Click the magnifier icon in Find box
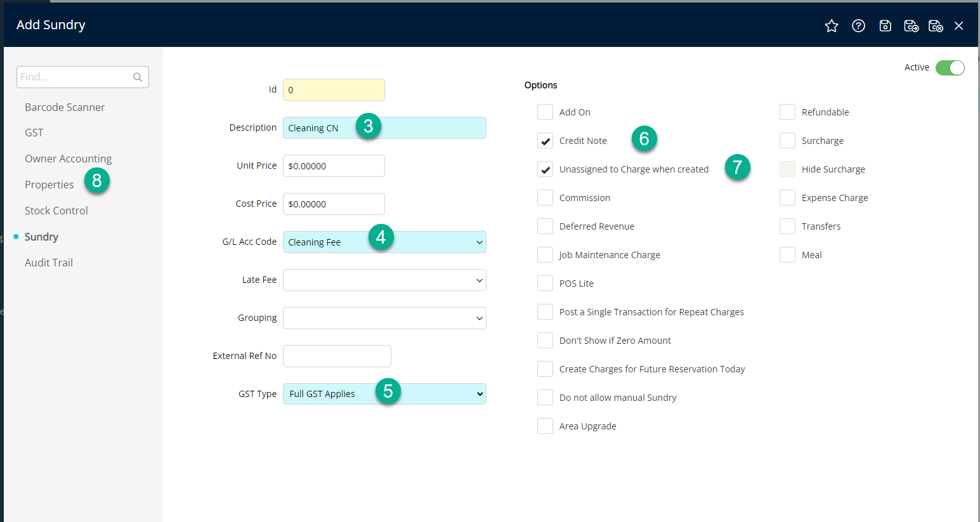The image size is (980, 522). [138, 77]
